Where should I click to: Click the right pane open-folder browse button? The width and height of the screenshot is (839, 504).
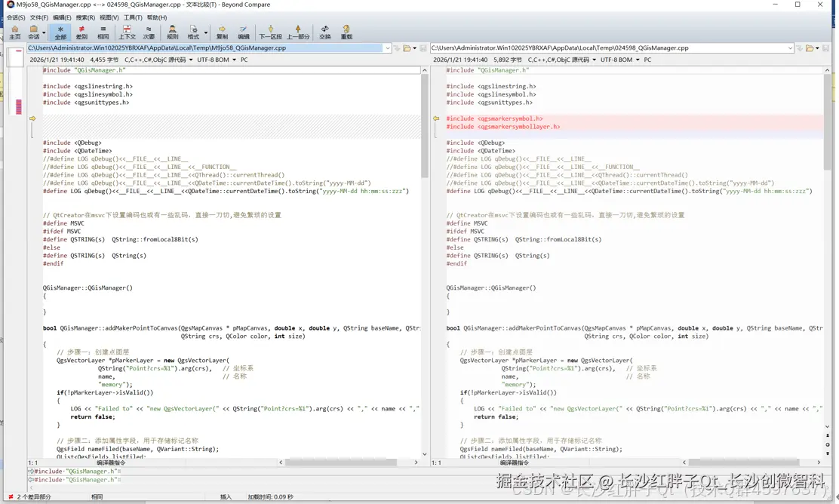click(808, 48)
